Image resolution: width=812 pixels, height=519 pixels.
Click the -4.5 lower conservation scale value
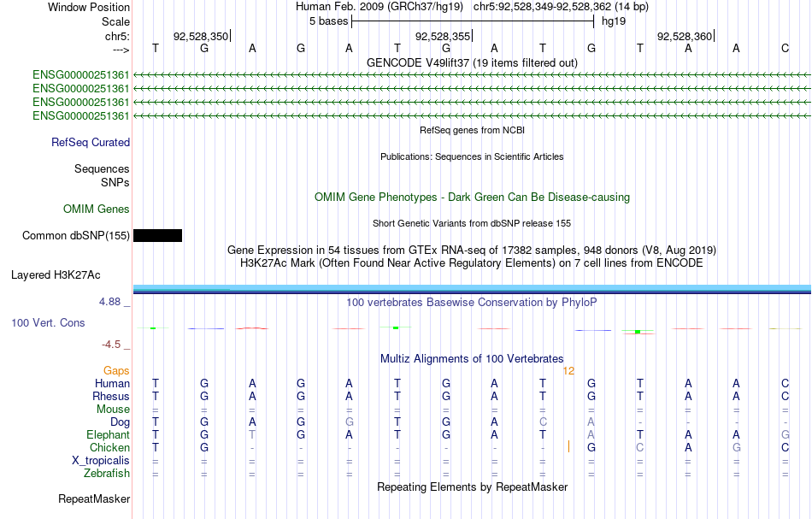point(111,345)
